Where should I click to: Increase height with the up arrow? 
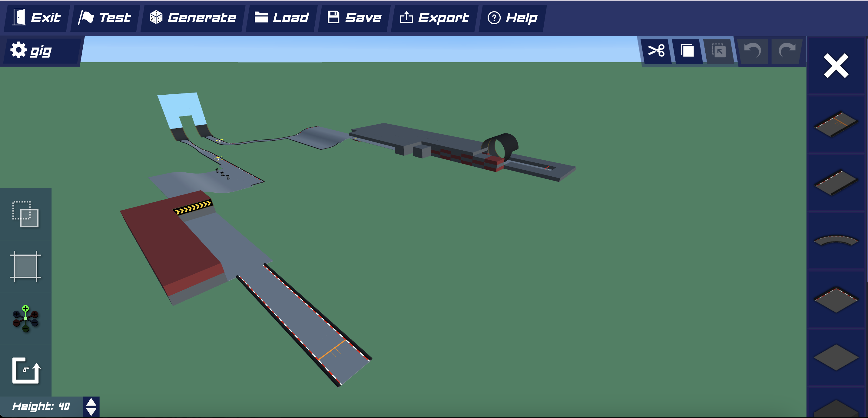pos(91,402)
